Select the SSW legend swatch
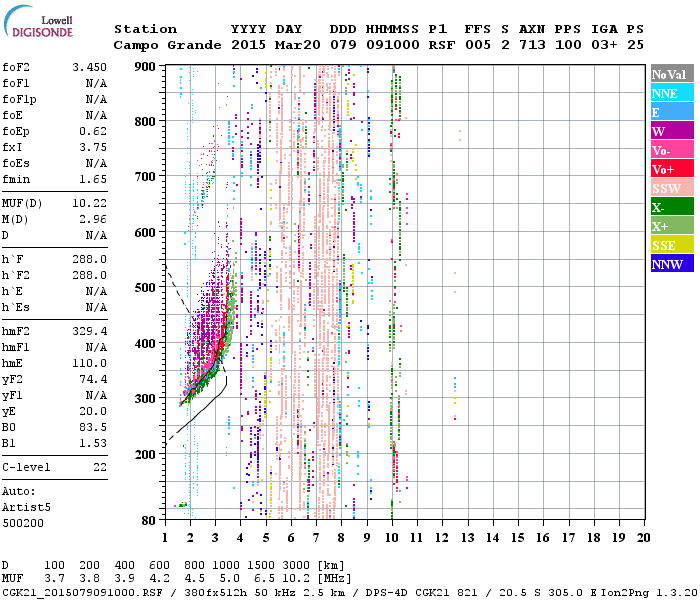The height and width of the screenshot is (600, 700). [x=672, y=188]
